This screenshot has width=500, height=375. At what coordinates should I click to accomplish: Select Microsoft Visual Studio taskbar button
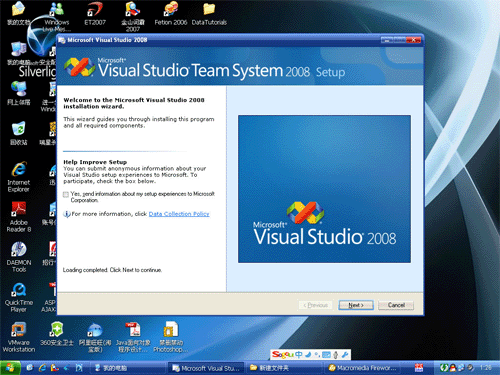click(206, 368)
